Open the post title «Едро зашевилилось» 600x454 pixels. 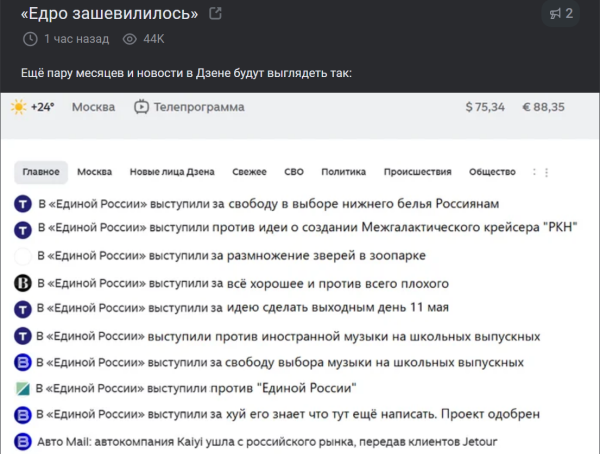pyautogui.click(x=109, y=13)
